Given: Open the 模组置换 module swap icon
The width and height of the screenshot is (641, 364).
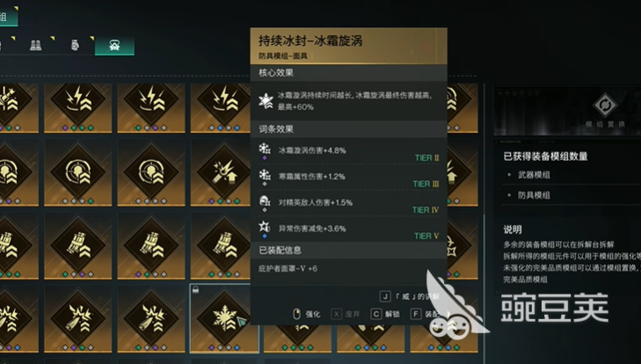Looking at the screenshot, I should point(605,106).
